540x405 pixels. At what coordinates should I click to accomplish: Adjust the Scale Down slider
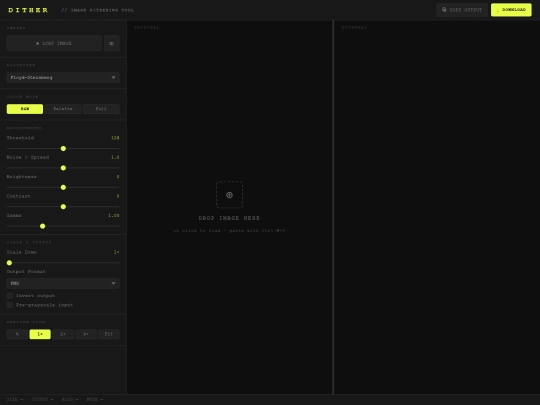point(63,263)
